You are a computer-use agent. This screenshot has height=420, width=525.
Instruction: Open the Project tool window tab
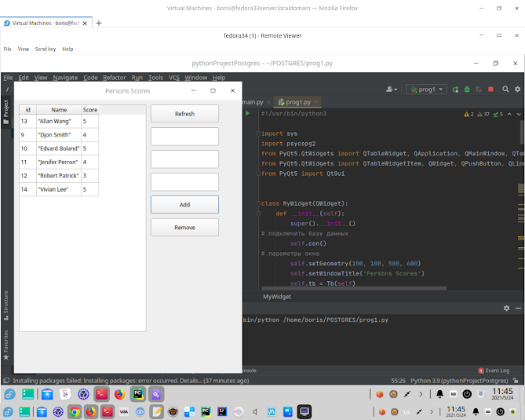[5, 111]
